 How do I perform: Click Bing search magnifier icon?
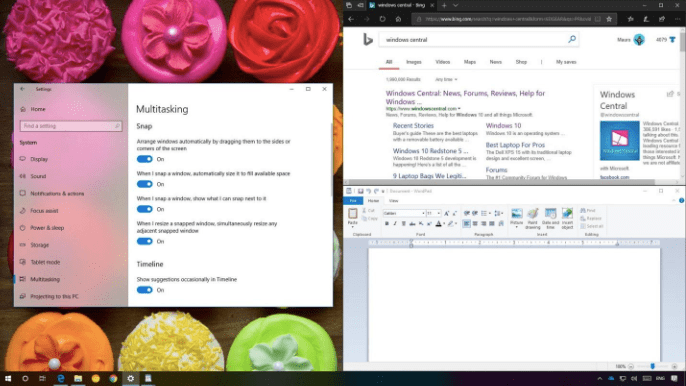click(x=572, y=39)
